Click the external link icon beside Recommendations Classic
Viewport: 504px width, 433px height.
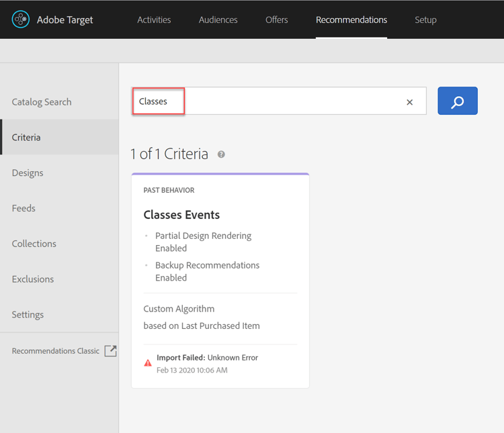(x=110, y=350)
